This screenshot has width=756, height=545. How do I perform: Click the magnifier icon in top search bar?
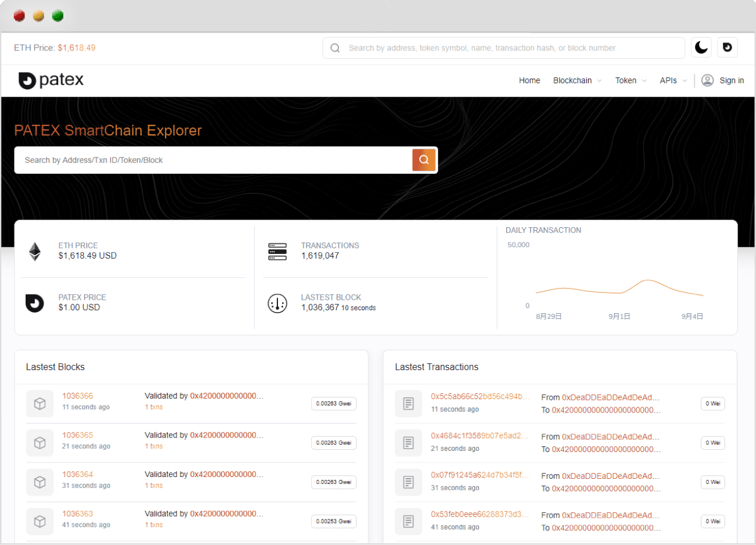coord(335,48)
